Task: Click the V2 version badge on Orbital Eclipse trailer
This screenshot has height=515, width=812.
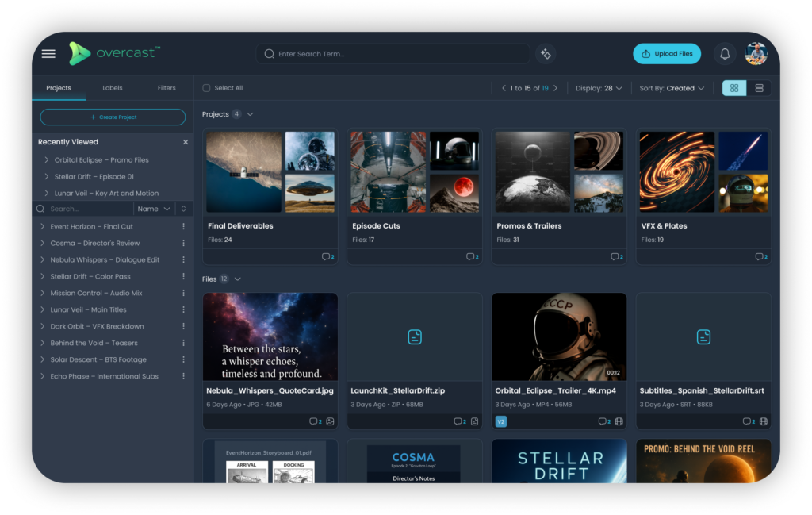Action: coord(500,421)
